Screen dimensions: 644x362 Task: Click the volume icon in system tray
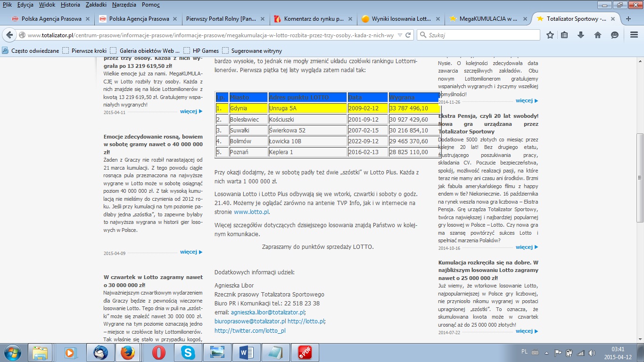592,353
